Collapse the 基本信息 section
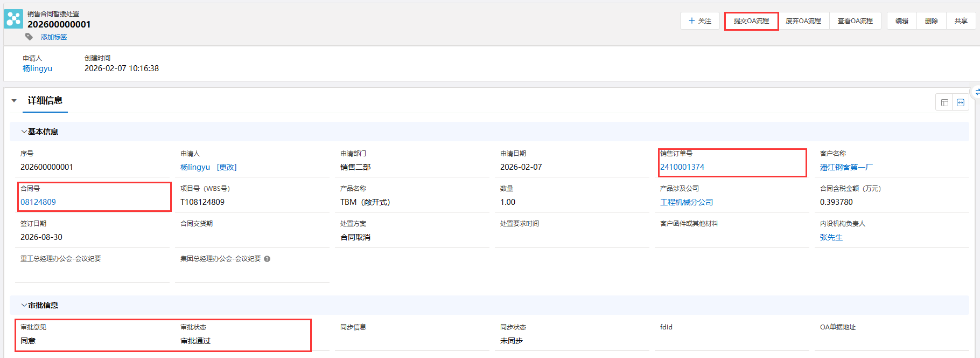Screen dimensions: 980x358 [x=24, y=132]
